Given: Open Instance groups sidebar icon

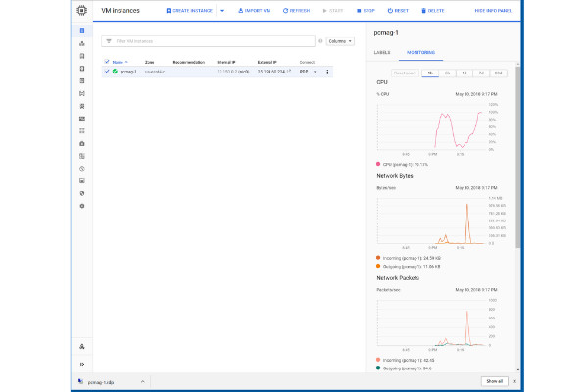Looking at the screenshot, I should [82, 43].
